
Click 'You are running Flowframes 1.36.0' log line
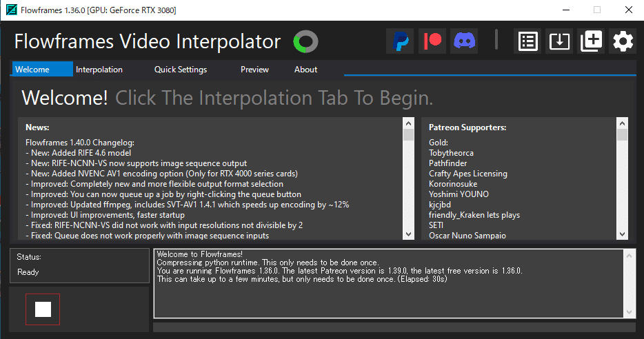(x=340, y=271)
